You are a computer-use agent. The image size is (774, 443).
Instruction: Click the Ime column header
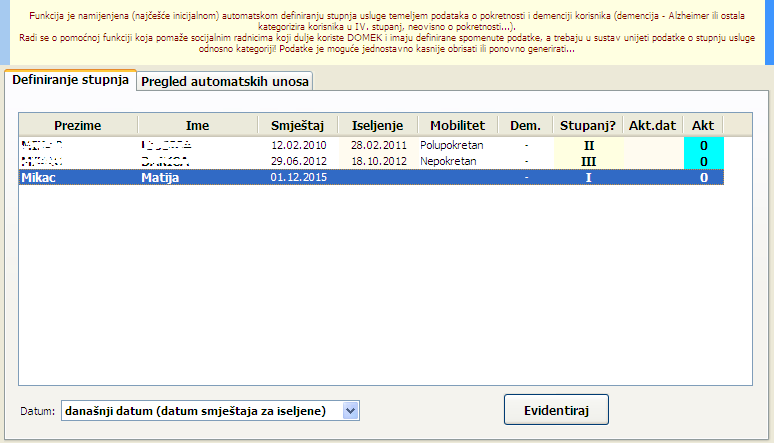[198, 125]
